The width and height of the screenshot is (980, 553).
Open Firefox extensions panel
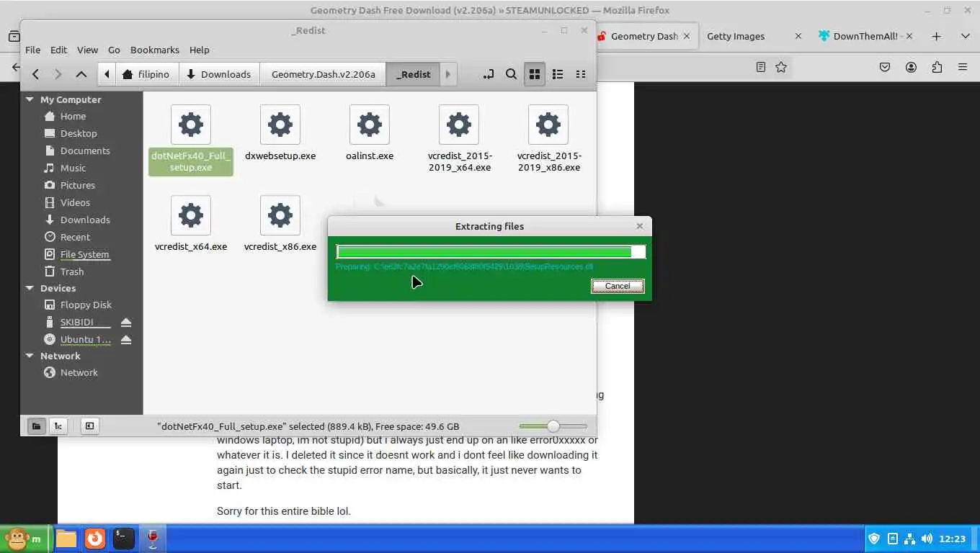click(x=937, y=67)
